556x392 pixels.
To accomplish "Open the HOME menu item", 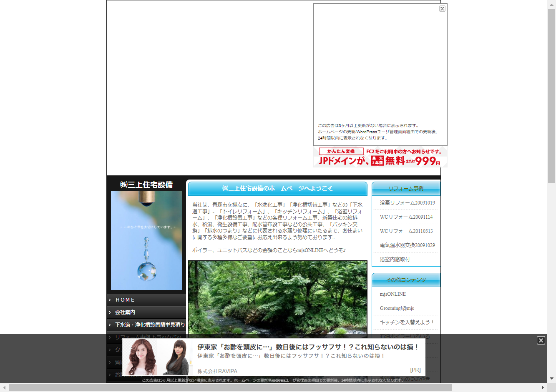I will coord(125,300).
